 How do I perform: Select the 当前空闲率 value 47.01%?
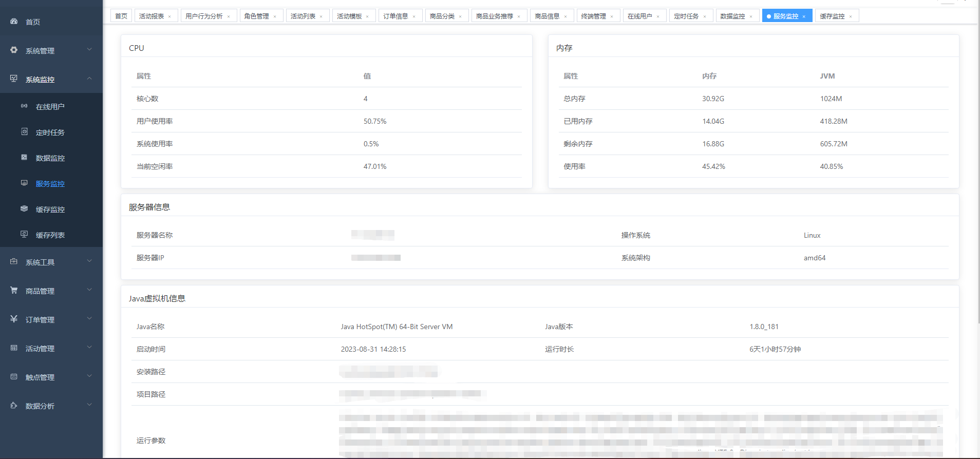pyautogui.click(x=375, y=166)
